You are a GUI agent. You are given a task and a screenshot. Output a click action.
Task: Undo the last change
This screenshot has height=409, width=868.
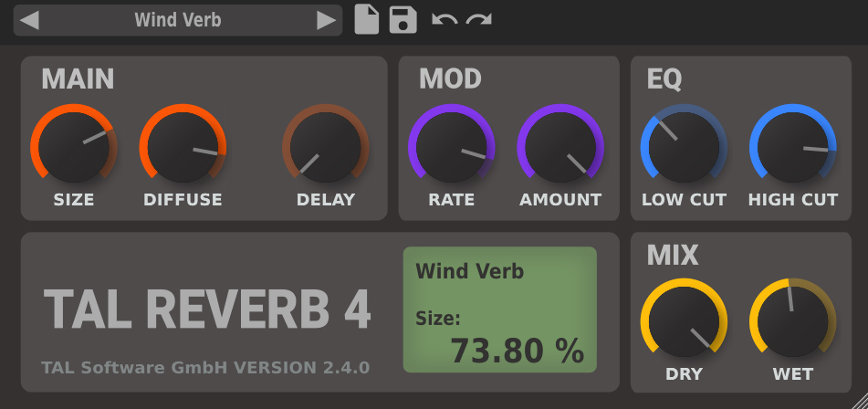tap(444, 20)
